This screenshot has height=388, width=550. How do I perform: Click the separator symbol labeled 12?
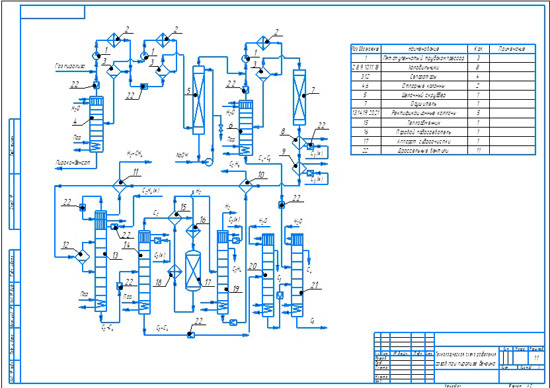(x=82, y=256)
